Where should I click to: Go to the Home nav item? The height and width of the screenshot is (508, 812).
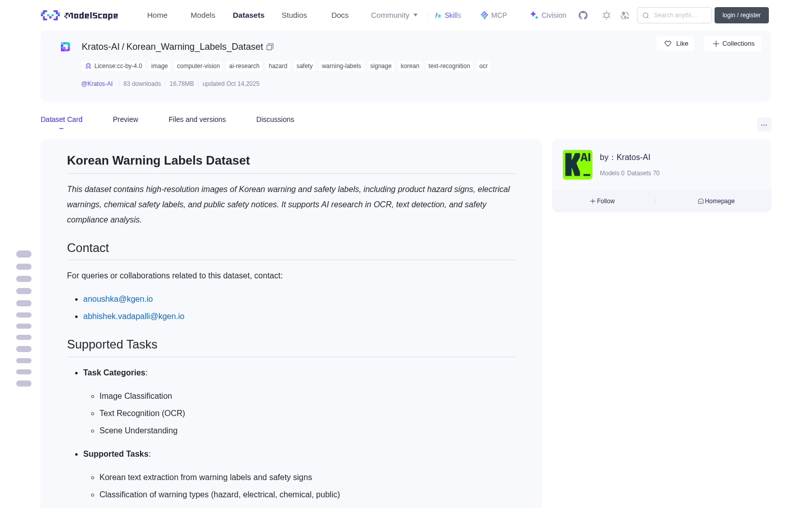tap(157, 15)
